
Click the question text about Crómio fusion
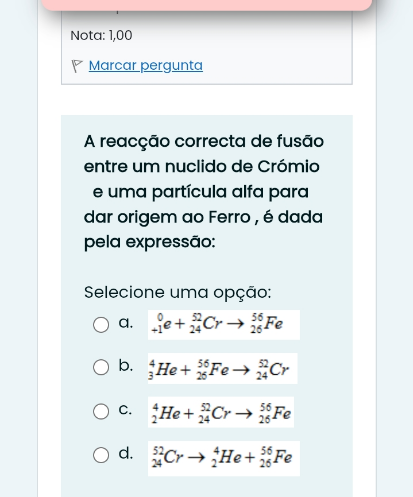pos(204,192)
